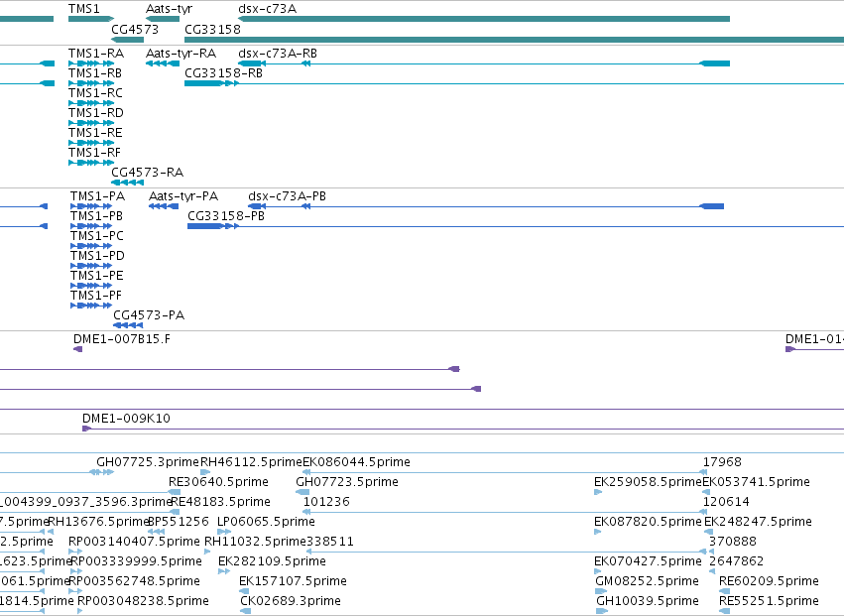This screenshot has height=616, width=844.
Task: Click the EK248247.5prime EST label
Action: click(758, 523)
